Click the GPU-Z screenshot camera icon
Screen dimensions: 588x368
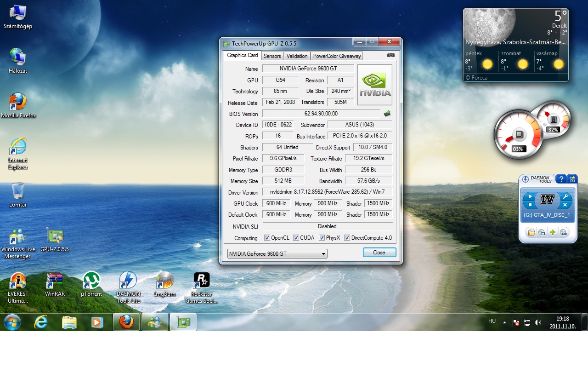tap(391, 55)
